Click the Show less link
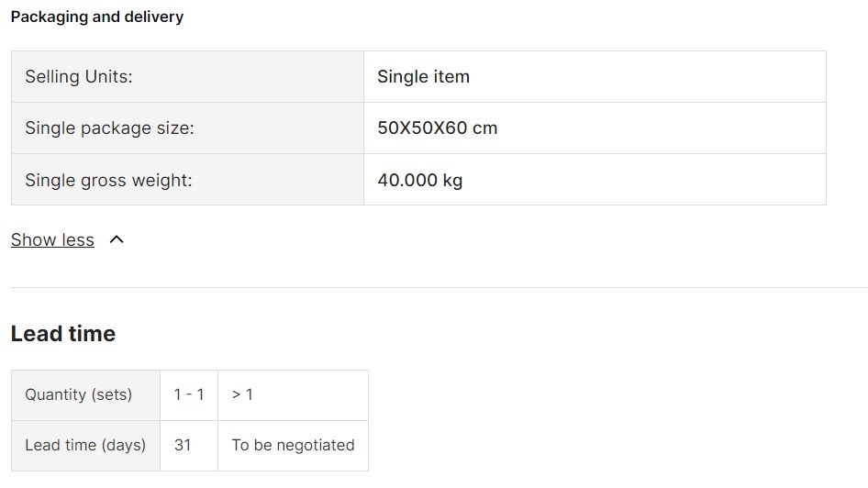 (x=52, y=239)
